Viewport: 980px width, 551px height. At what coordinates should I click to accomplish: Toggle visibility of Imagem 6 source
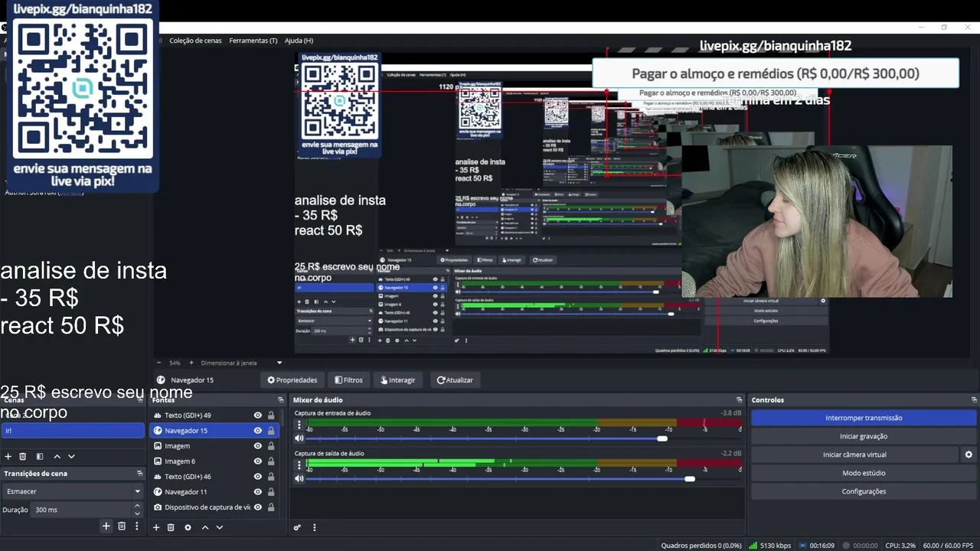[258, 461]
